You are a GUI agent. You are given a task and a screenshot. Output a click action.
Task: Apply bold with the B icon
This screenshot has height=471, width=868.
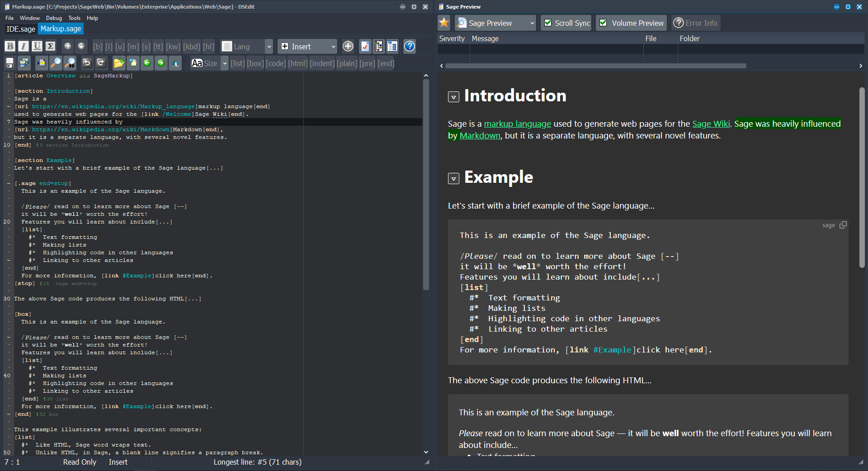[x=10, y=46]
